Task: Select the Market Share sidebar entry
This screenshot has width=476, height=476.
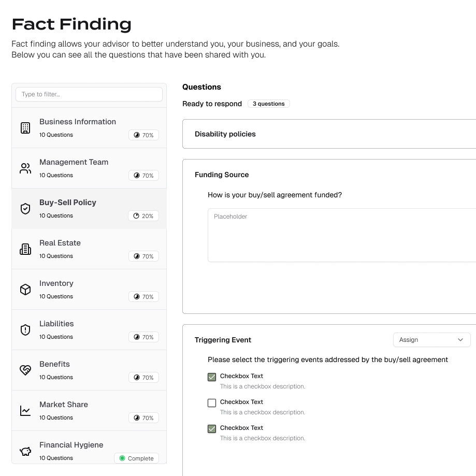Action: (x=64, y=405)
